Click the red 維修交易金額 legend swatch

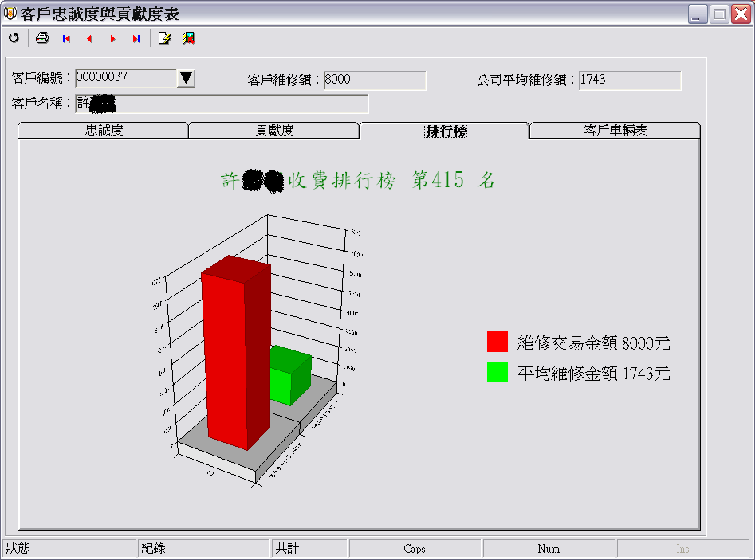pos(497,342)
